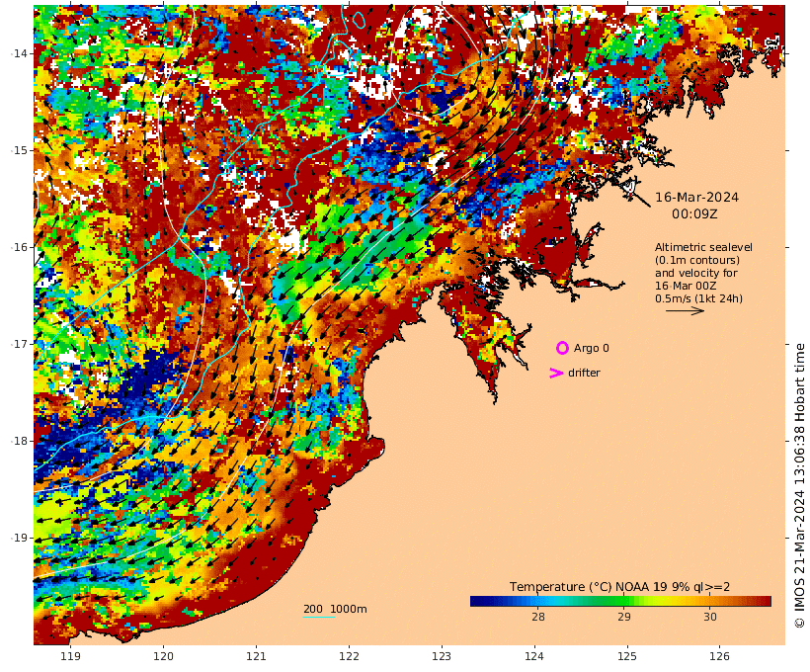This screenshot has height=672, width=810.
Task: Click the 'drifter' legend label
Action: click(584, 373)
